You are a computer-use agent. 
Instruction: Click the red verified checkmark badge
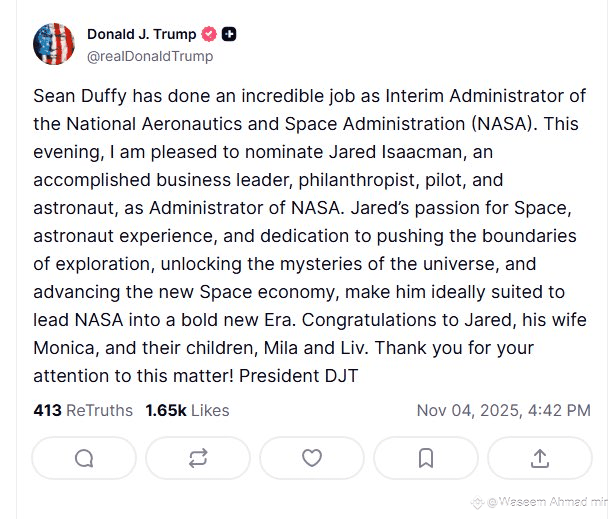(x=208, y=35)
